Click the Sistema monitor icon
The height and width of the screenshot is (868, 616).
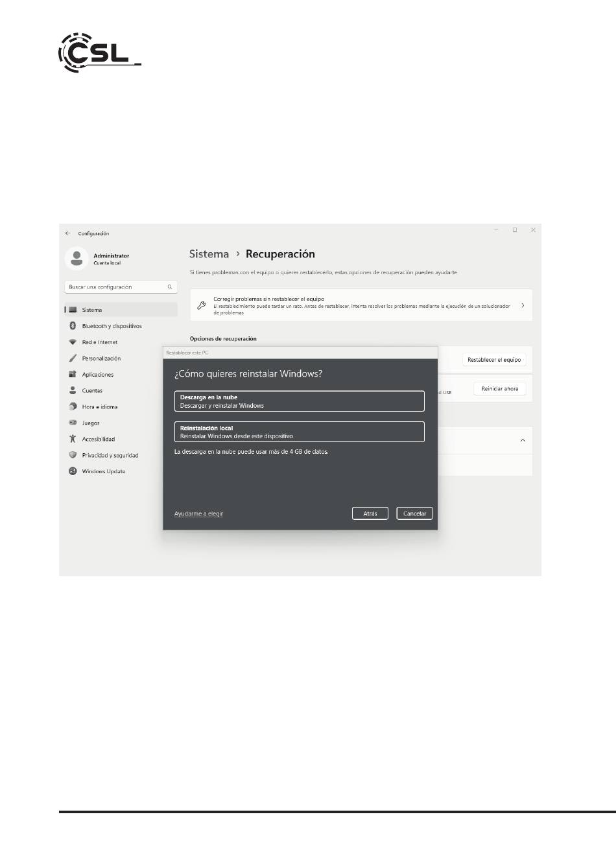pos(73,310)
